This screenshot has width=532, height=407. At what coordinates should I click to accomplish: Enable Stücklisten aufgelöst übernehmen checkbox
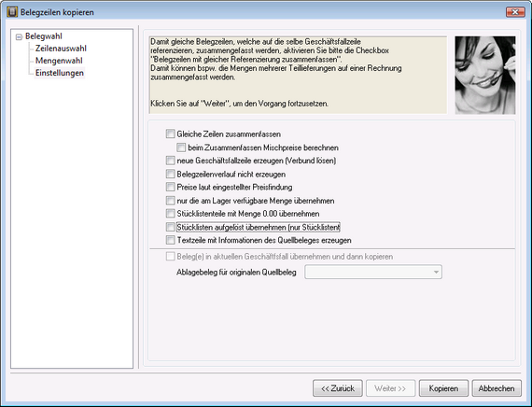pyautogui.click(x=170, y=227)
